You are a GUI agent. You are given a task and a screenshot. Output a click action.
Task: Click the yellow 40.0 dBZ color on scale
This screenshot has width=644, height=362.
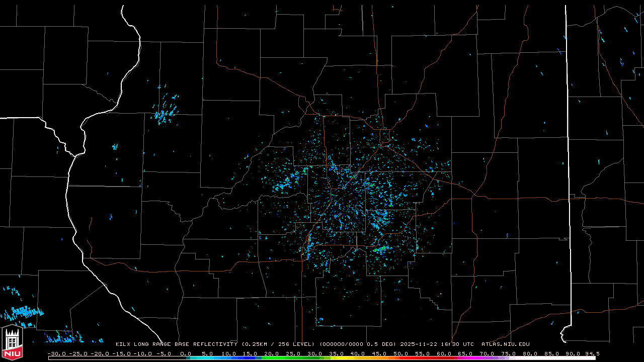357,358
